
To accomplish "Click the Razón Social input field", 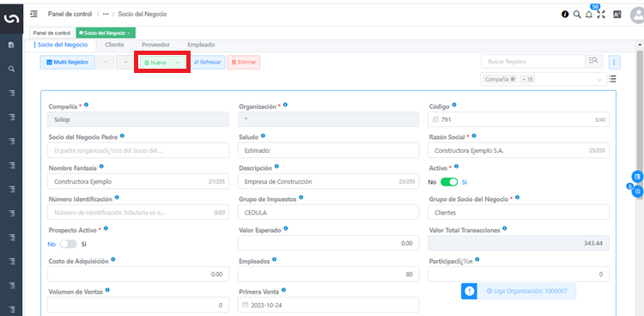I will (x=519, y=150).
